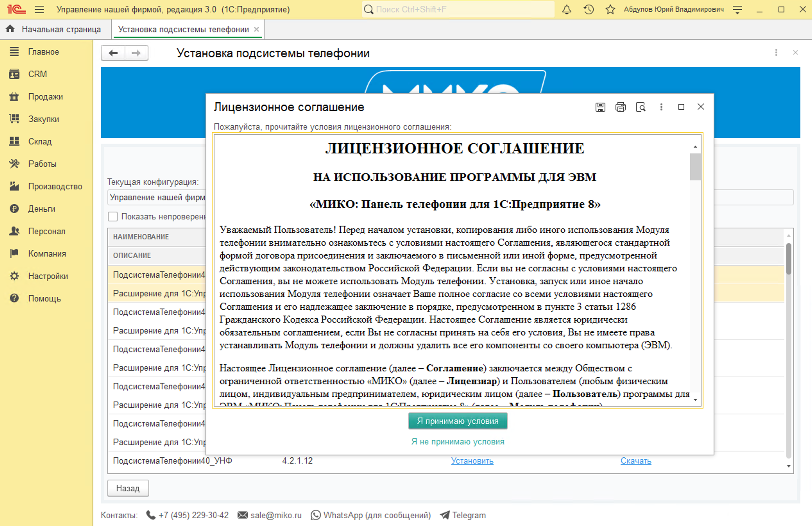Image resolution: width=812 pixels, height=526 pixels.
Task: Click the save icon in the license dialog
Action: [600, 107]
